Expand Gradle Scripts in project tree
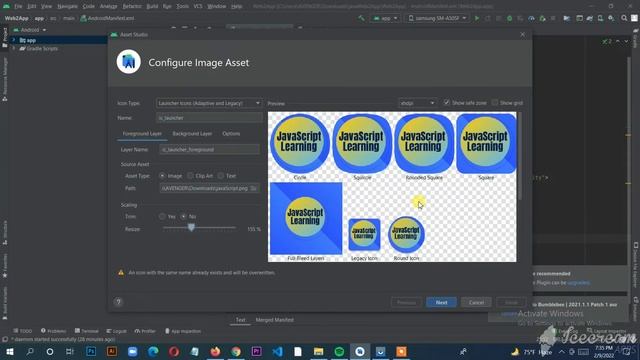The width and height of the screenshot is (640, 360). 13,48
